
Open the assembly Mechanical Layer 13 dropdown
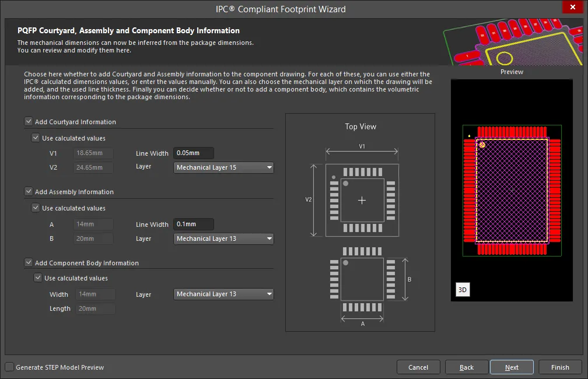pyautogui.click(x=223, y=239)
